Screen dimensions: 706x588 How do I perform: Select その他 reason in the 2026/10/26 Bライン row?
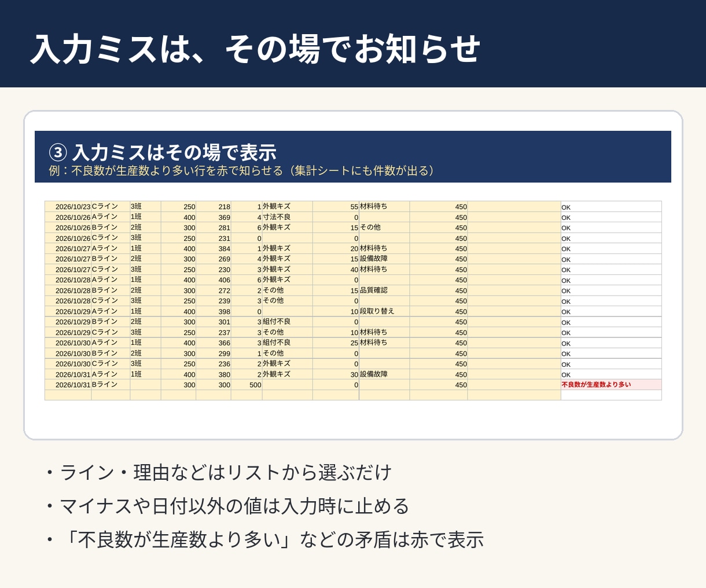pyautogui.click(x=384, y=227)
